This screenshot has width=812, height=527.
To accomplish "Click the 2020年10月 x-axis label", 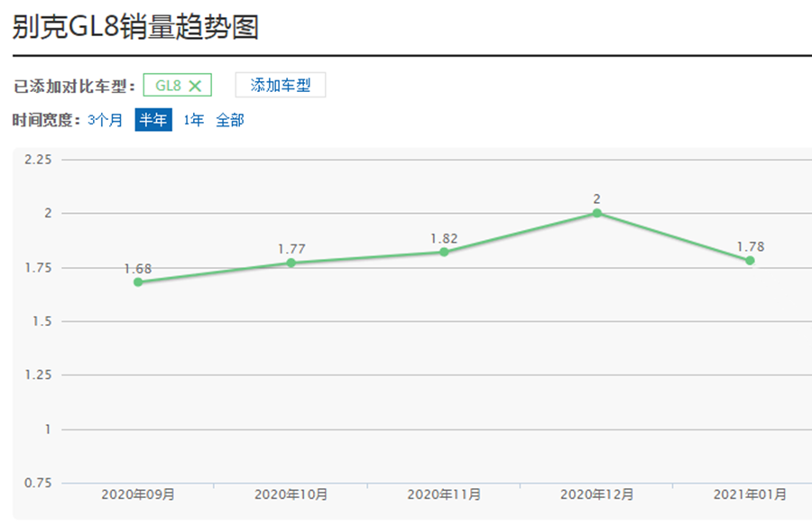I will click(291, 495).
